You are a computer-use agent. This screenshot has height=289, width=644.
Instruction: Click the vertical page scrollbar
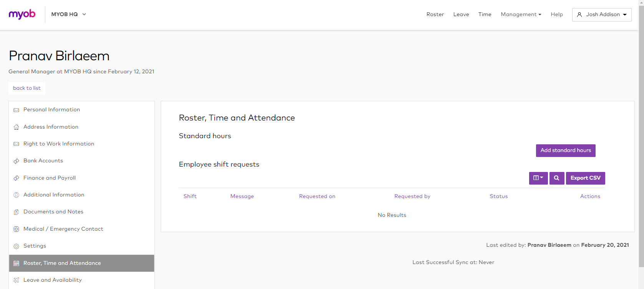641,134
